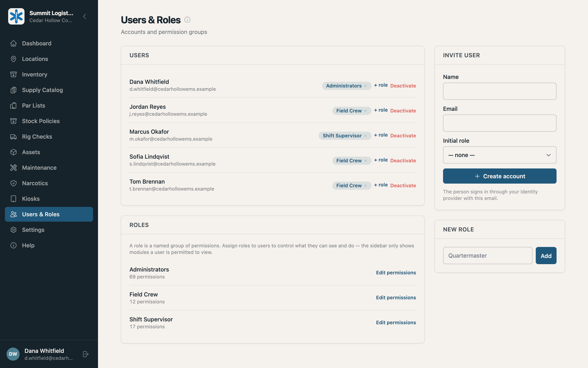Screen dimensions: 588x368
Task: Click the Narcotics shield icon
Action: click(x=13, y=183)
